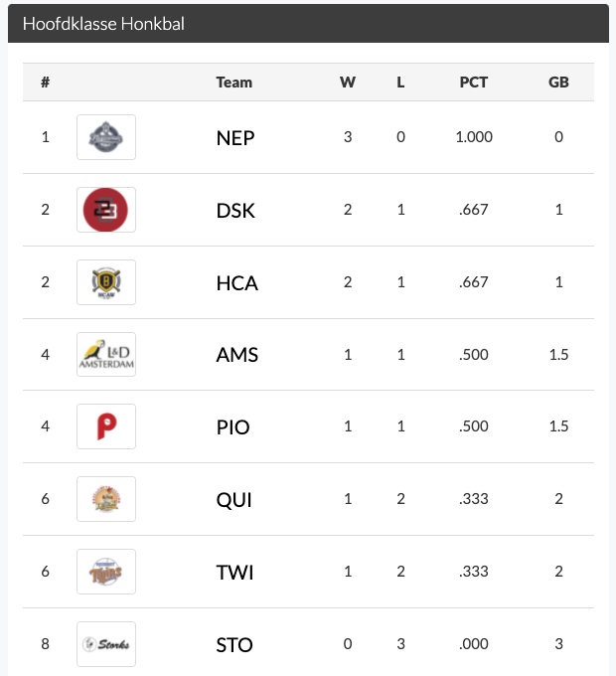The width and height of the screenshot is (616, 676).
Task: Click the Pioniers red P logo
Action: pyautogui.click(x=106, y=426)
